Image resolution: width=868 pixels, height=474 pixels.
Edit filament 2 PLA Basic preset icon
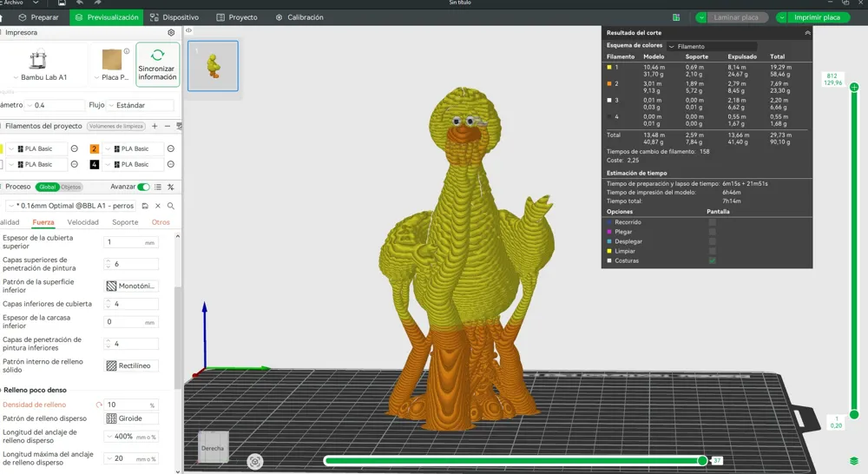pos(170,148)
